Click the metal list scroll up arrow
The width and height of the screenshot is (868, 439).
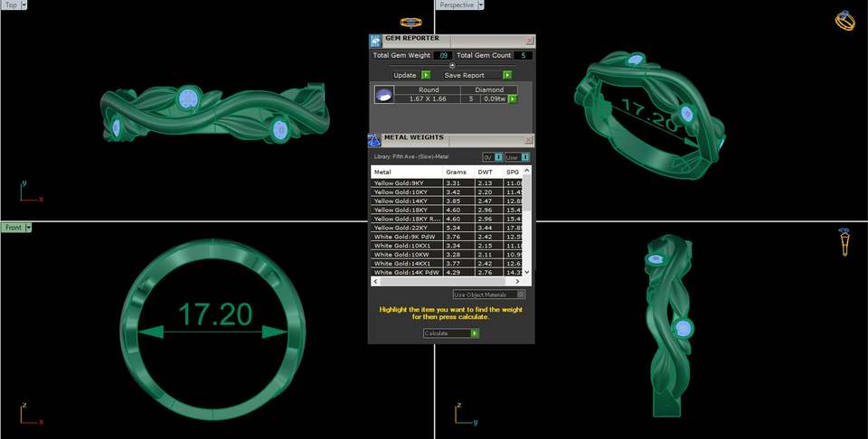(527, 171)
